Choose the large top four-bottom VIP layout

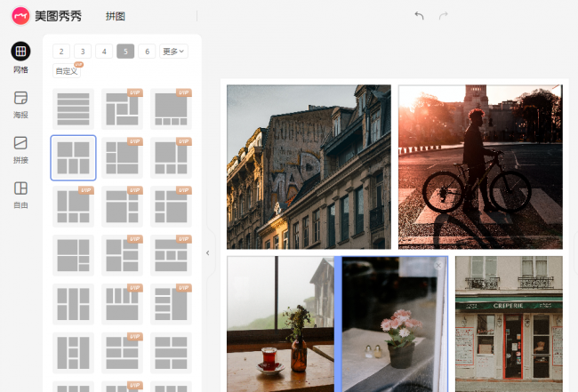(171, 109)
